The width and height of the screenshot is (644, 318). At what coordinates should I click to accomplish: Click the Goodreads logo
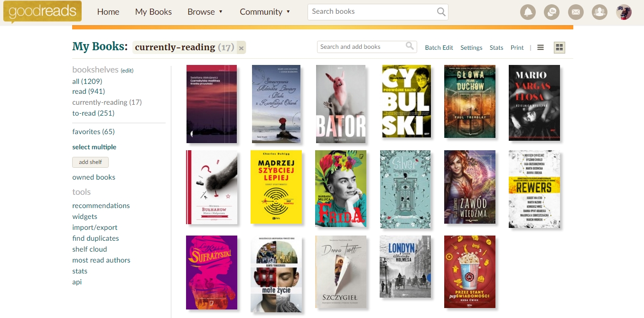[42, 12]
